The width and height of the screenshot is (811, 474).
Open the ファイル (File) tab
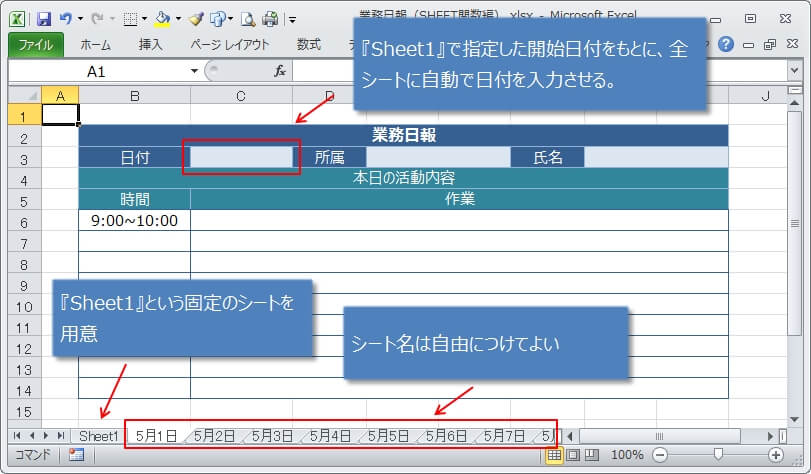click(36, 44)
